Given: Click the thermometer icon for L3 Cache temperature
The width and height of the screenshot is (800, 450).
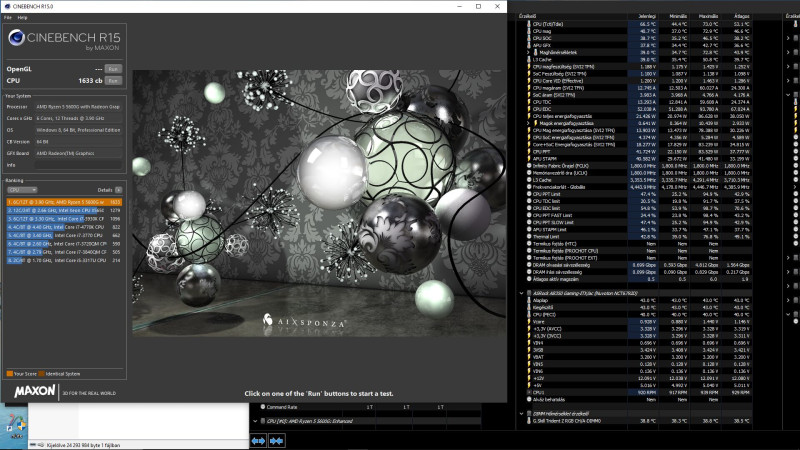Looking at the screenshot, I should [x=529, y=60].
